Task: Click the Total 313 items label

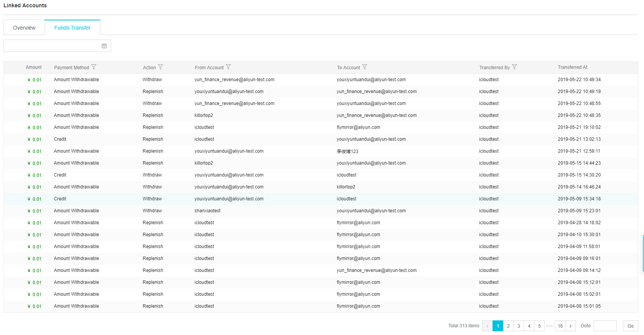Action: point(464,326)
